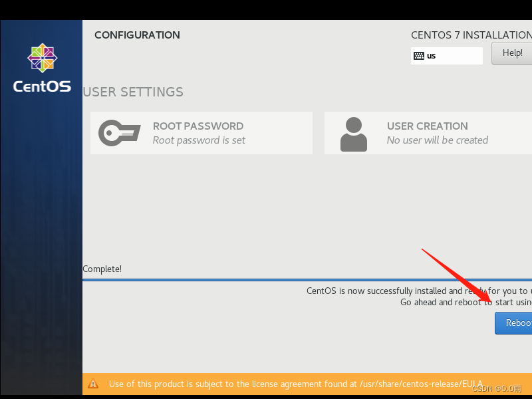Open the Help! button

click(x=512, y=53)
